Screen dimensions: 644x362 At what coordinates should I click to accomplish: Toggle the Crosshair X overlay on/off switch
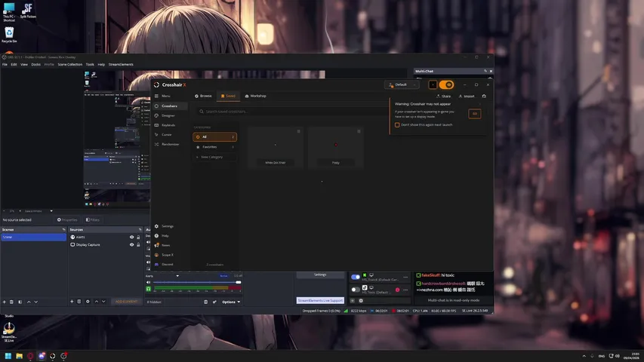[446, 84]
